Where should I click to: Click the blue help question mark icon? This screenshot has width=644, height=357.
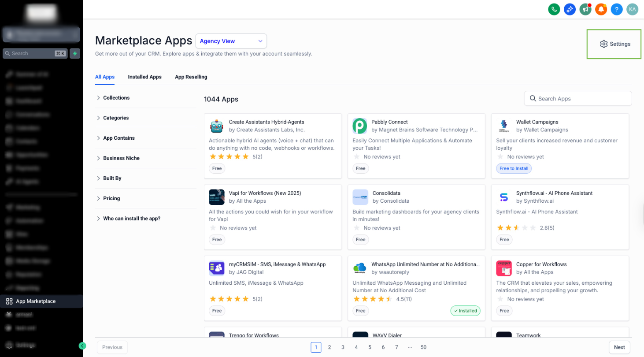coord(617,9)
